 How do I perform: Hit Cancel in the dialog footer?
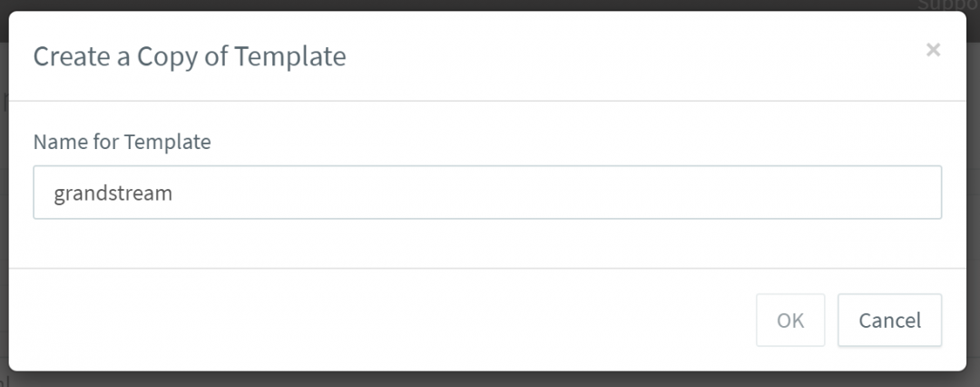pyautogui.click(x=889, y=320)
